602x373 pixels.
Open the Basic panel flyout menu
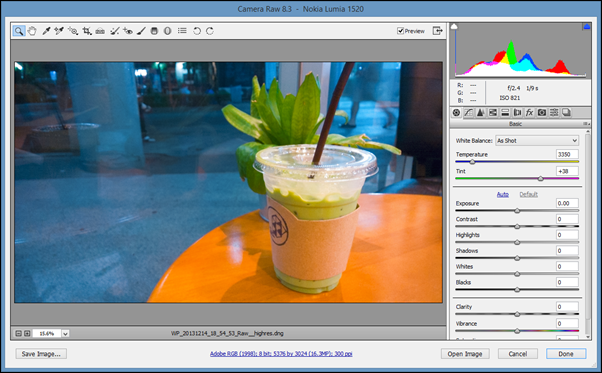[586, 124]
